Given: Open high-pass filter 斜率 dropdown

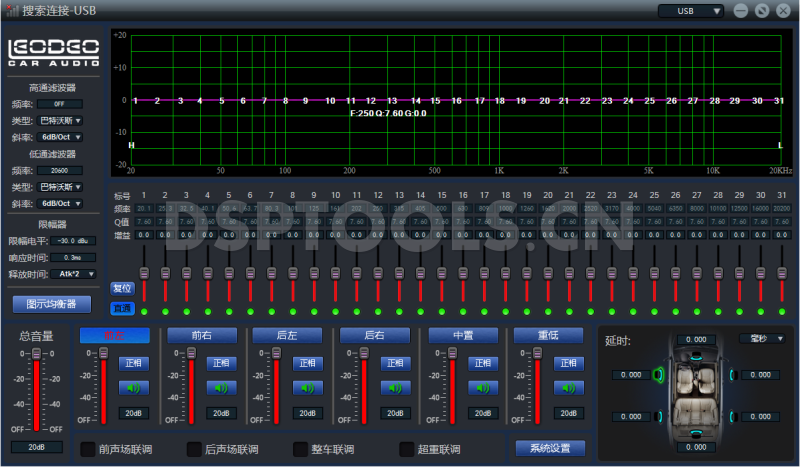Looking at the screenshot, I should click(x=60, y=137).
